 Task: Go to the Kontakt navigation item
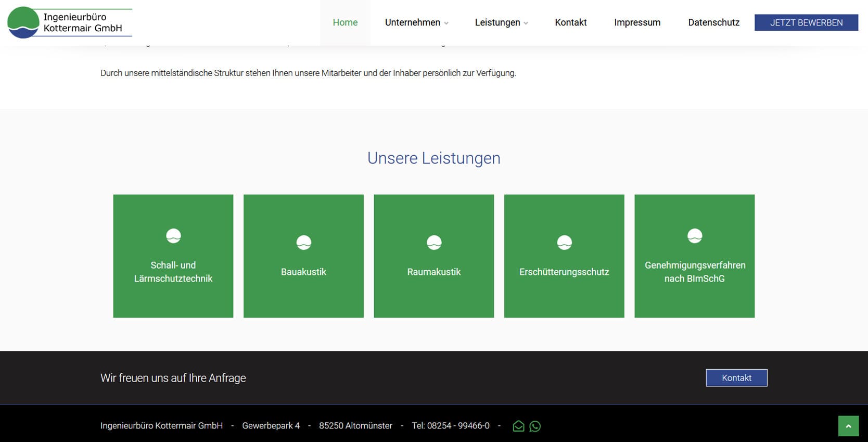570,22
